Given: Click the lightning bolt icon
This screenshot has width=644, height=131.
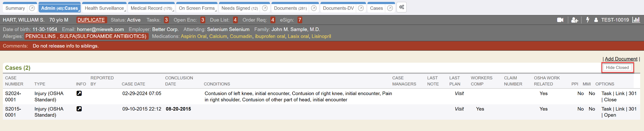Looking at the screenshot, I should (x=587, y=20).
